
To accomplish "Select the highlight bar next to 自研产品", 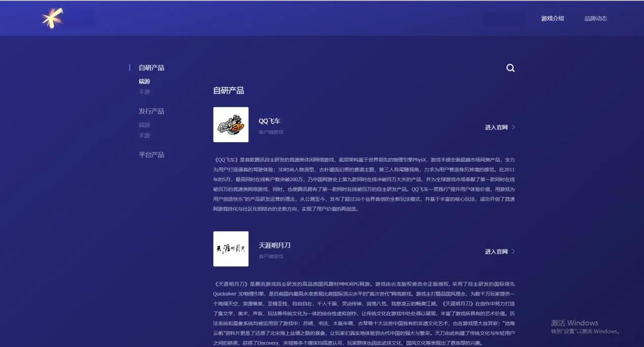I will coord(130,67).
